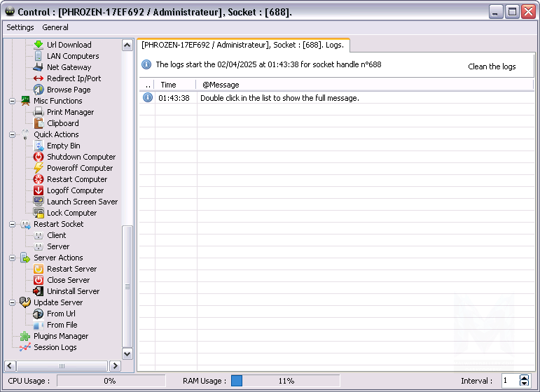Viewport: 540px width, 392px height.
Task: Collapse the Misc Functions tree node
Action: click(x=12, y=101)
